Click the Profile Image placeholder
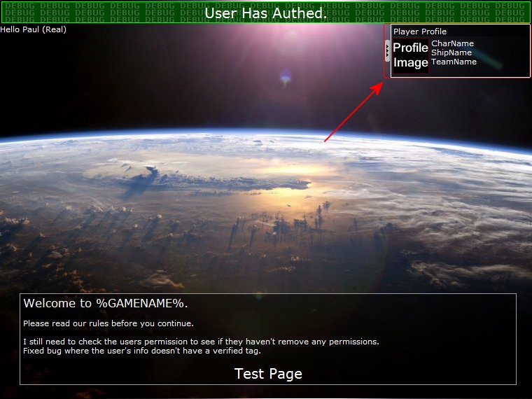 410,55
